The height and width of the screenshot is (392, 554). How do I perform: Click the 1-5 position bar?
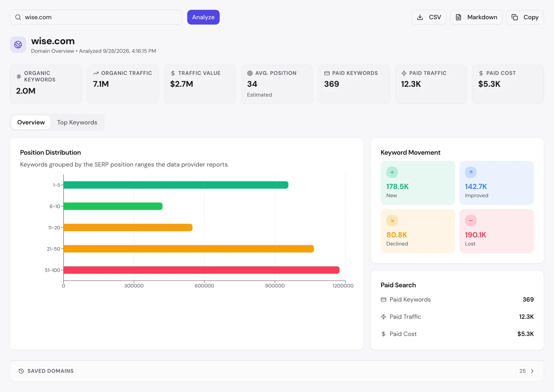176,185
